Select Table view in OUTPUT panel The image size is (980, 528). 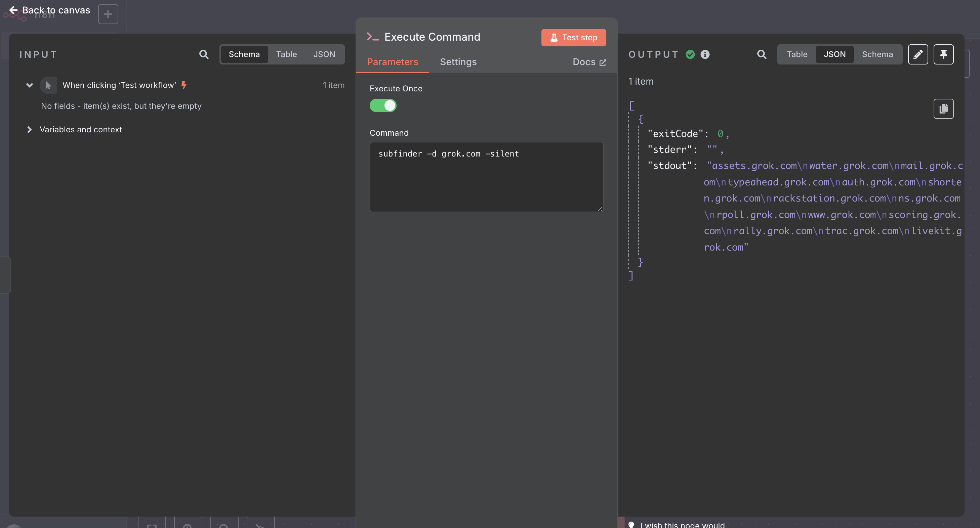tap(797, 54)
